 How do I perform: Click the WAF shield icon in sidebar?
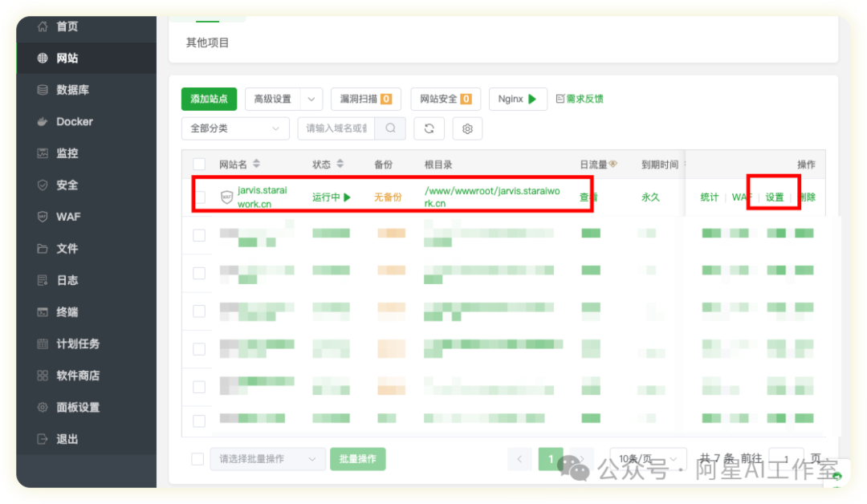[x=43, y=217]
